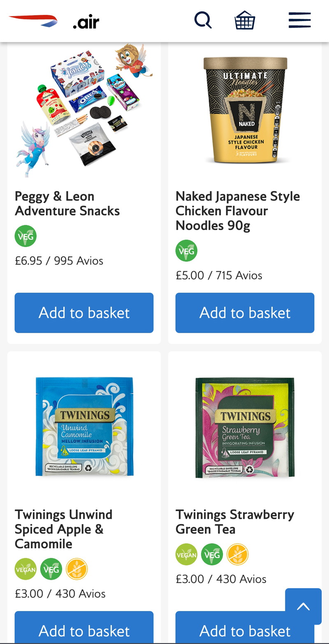This screenshot has width=329, height=644.
Task: Click VEG badge on Strawberry Green Tea
Action: 212,554
